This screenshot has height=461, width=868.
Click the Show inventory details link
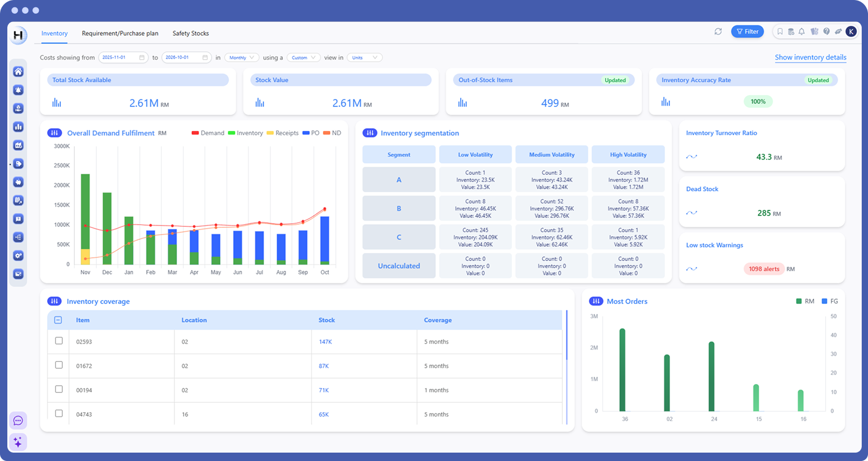(x=810, y=57)
